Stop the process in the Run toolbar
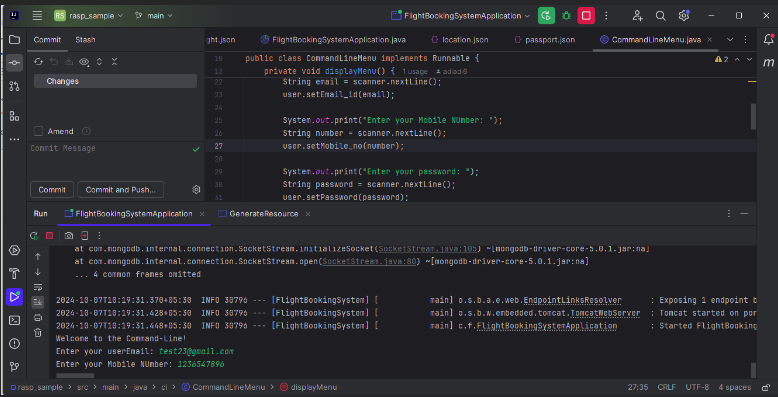Viewport: 778px width, 397px height. point(49,236)
